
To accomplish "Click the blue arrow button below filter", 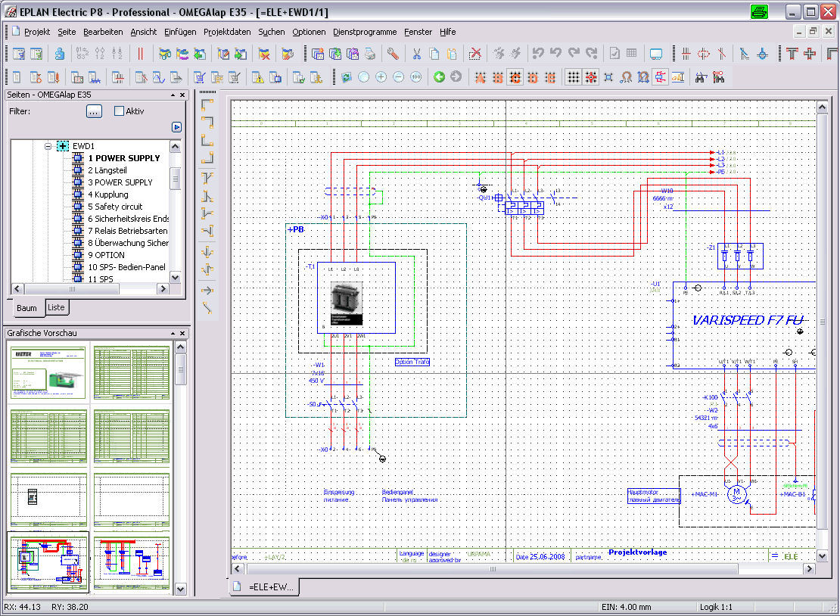I will click(177, 127).
